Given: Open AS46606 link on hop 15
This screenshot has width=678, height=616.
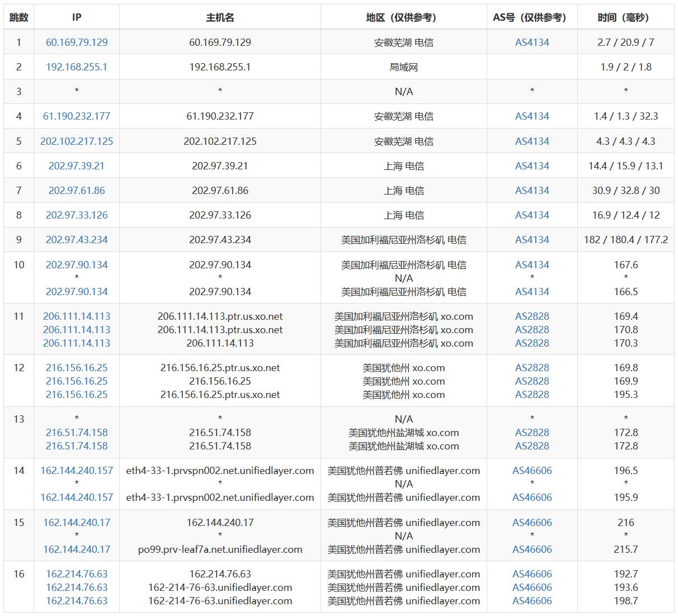Looking at the screenshot, I should [531, 523].
